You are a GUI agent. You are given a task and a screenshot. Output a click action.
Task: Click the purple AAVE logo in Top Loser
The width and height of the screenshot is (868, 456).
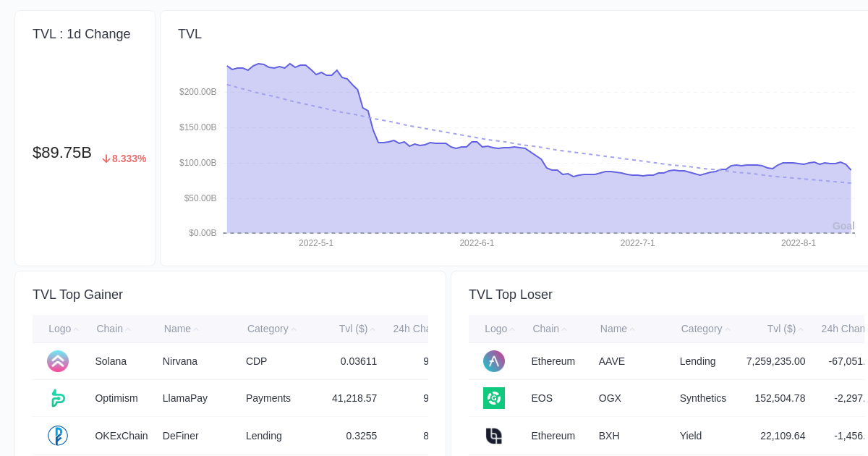point(494,360)
